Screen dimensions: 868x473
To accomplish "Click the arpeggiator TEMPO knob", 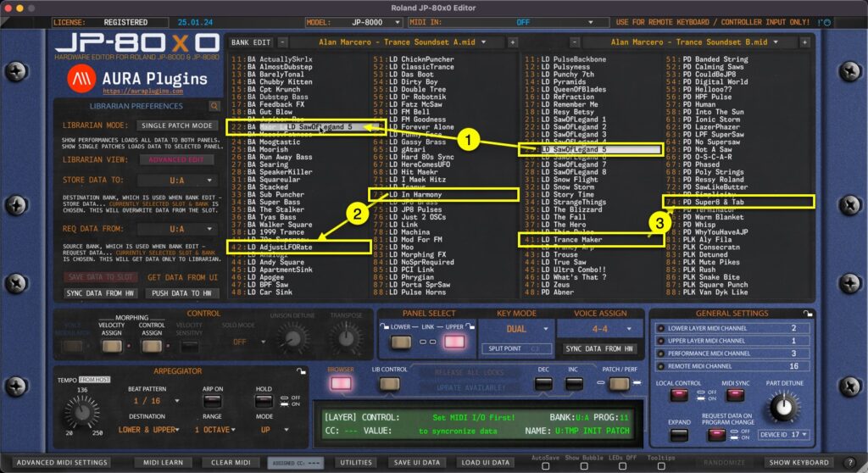I will [x=82, y=412].
